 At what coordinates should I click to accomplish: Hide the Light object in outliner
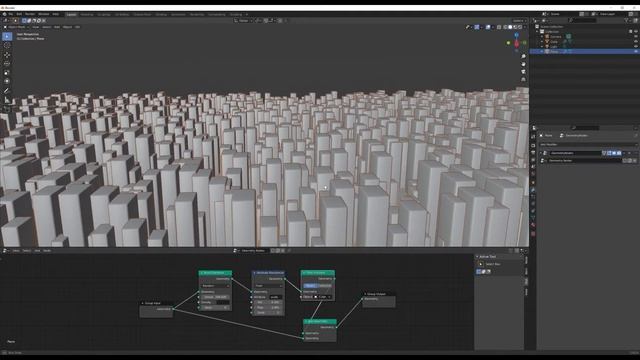636,46
